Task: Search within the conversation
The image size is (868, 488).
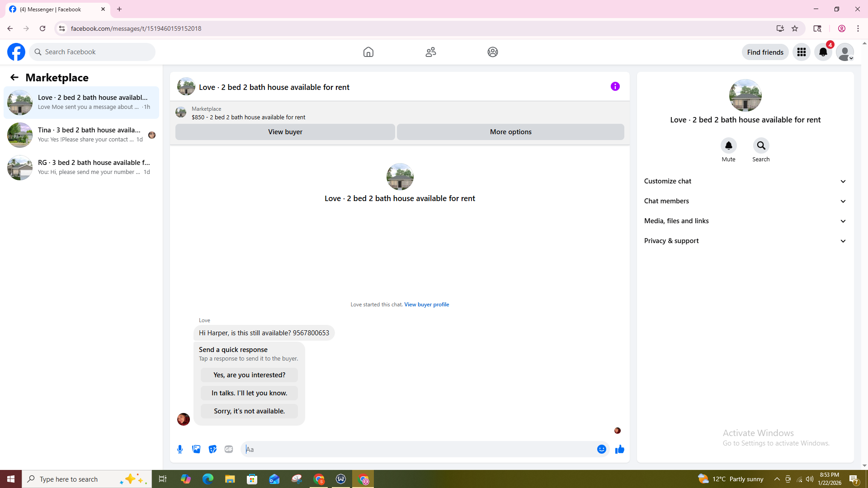Action: coord(761,145)
